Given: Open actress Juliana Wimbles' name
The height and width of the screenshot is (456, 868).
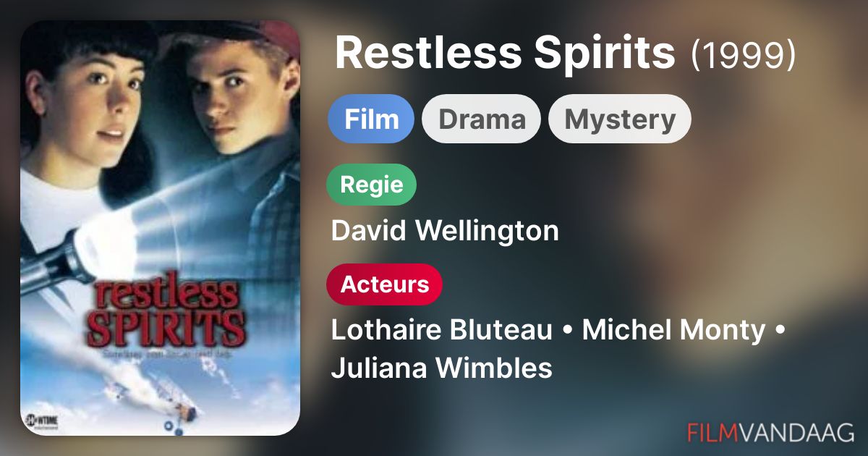Looking at the screenshot, I should 441,368.
